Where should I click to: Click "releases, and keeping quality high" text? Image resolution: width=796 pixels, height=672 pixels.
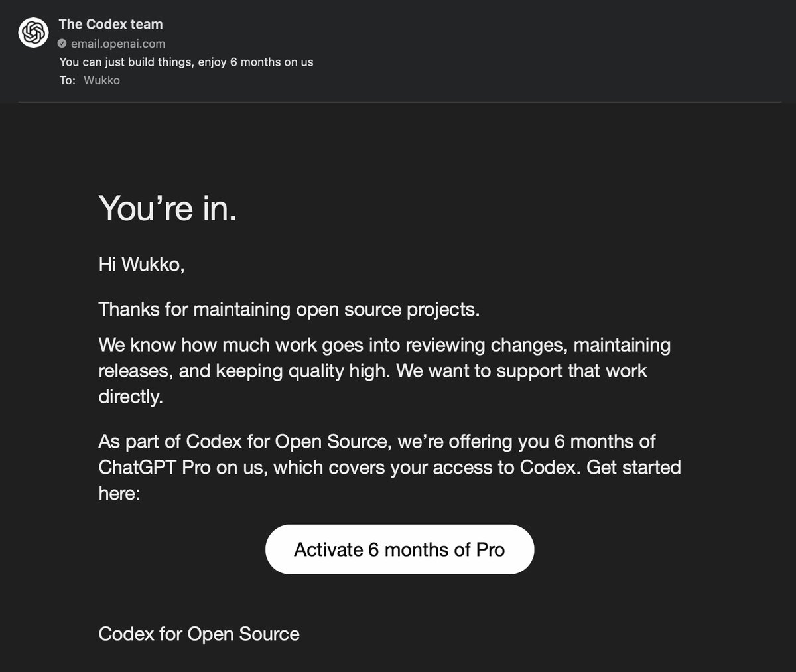pos(243,371)
